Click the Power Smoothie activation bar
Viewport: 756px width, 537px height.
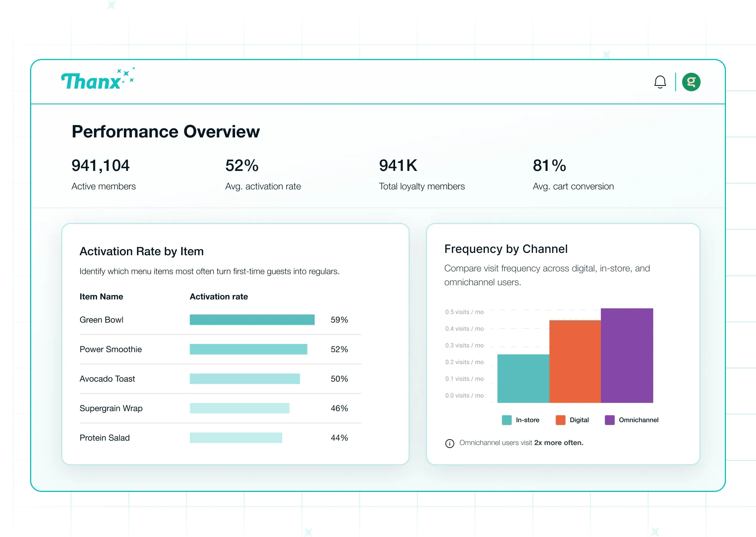pyautogui.click(x=248, y=349)
